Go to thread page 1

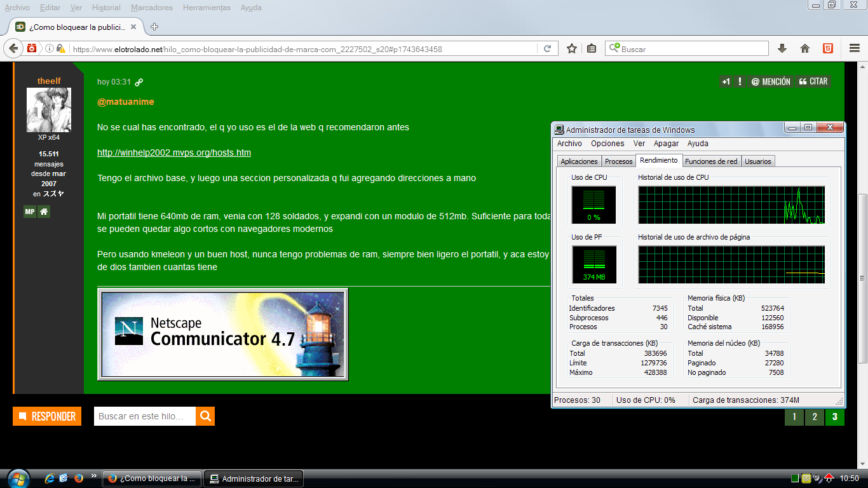tap(794, 417)
